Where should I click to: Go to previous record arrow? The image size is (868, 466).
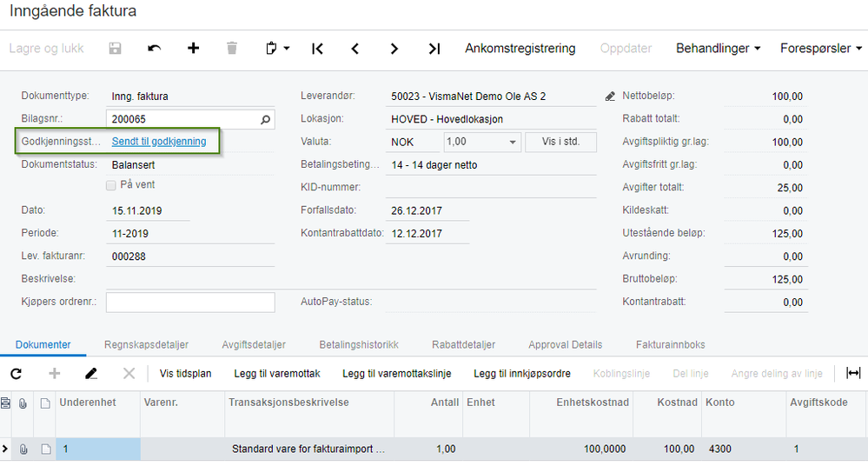(355, 49)
